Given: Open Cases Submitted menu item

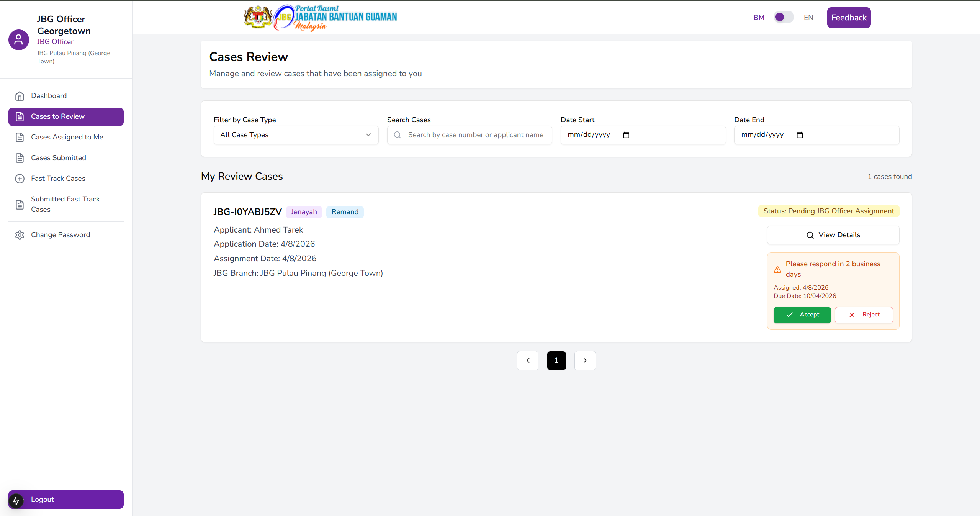Looking at the screenshot, I should tap(59, 158).
